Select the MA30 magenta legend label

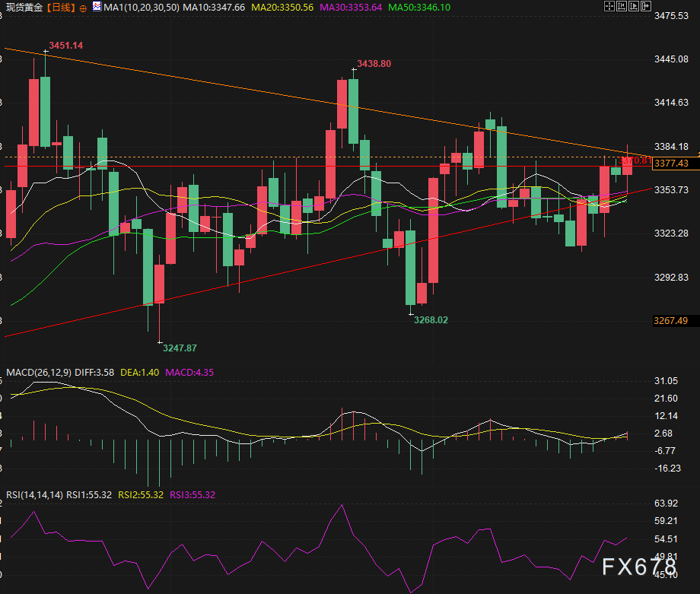pos(352,7)
